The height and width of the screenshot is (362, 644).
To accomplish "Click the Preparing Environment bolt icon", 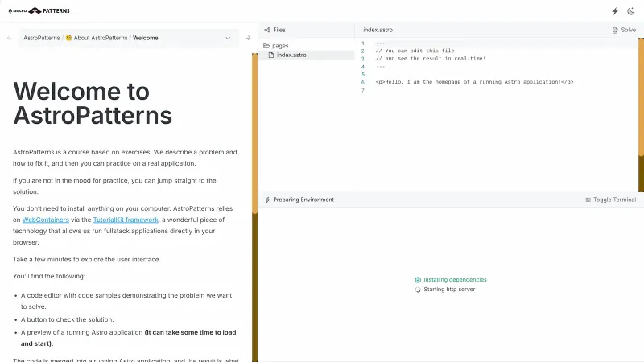I will [x=267, y=200].
